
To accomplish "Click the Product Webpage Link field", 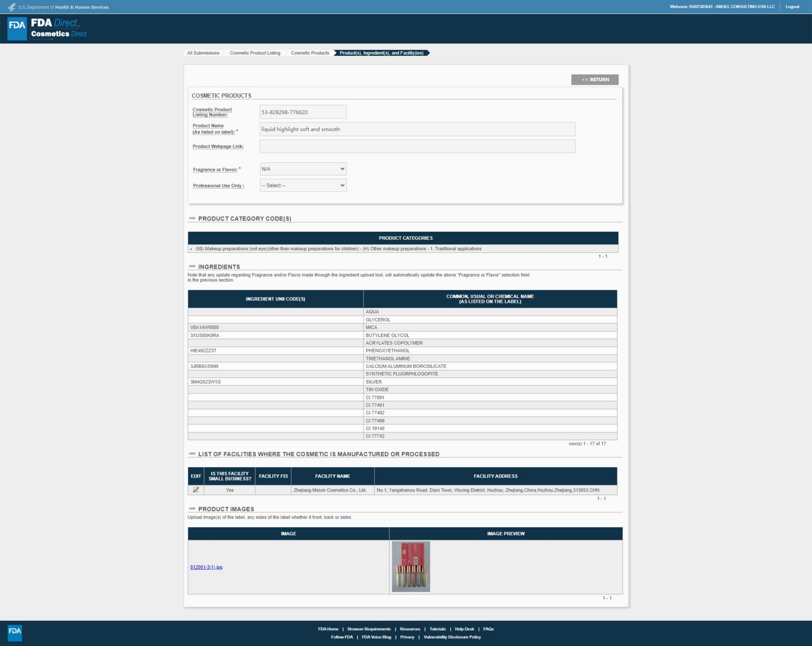I will pyautogui.click(x=417, y=146).
